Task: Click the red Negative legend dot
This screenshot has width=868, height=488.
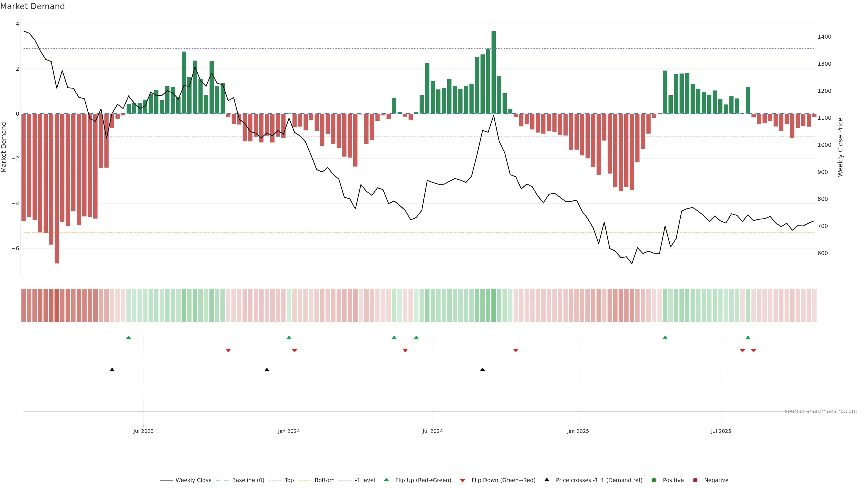Action: tap(695, 480)
